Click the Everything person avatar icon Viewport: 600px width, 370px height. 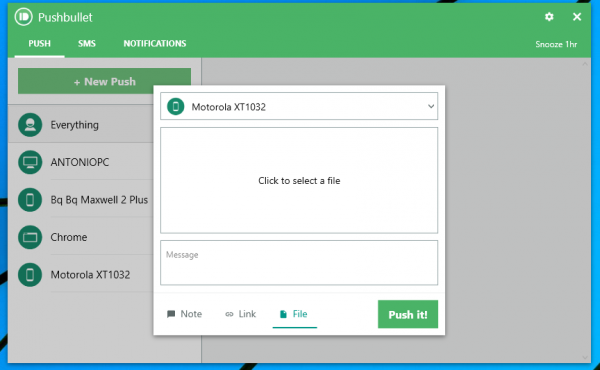pyautogui.click(x=30, y=125)
